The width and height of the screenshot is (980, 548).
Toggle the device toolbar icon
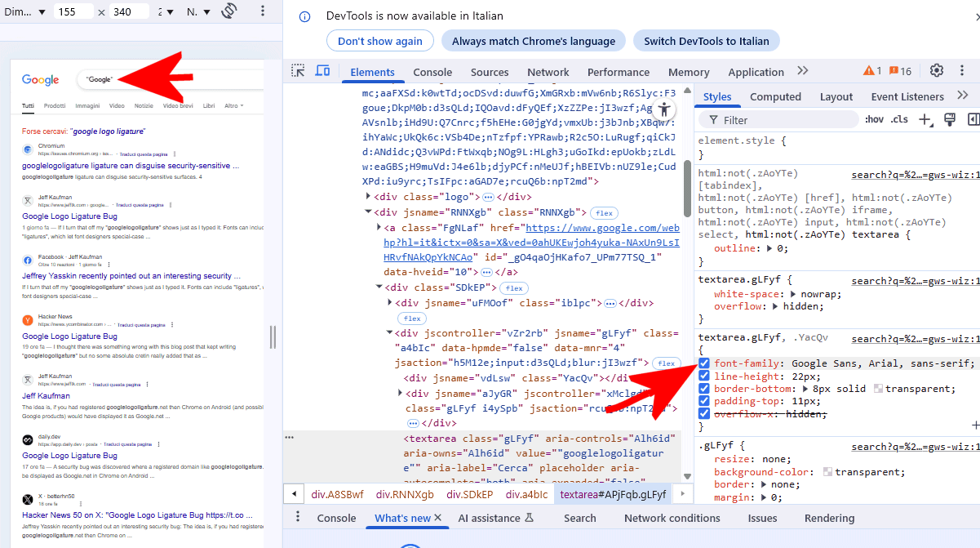click(322, 71)
